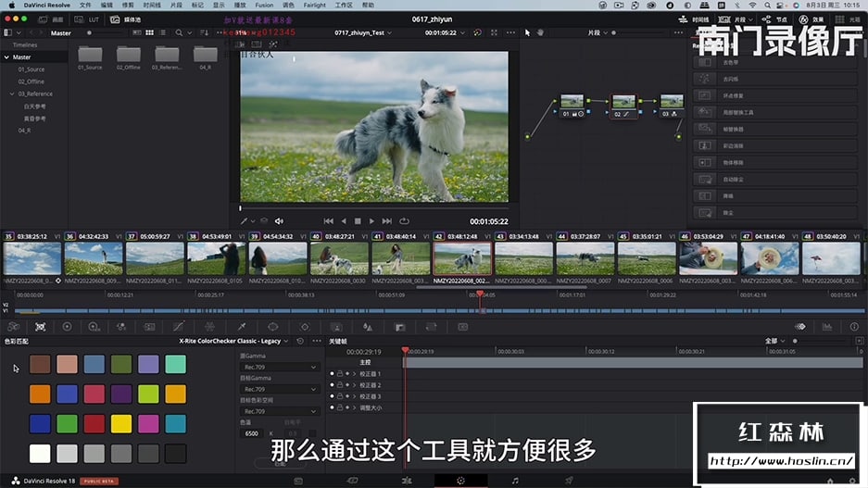The height and width of the screenshot is (488, 868).
Task: Expand the 校正器 1 keyframe track
Action: pyautogui.click(x=354, y=373)
